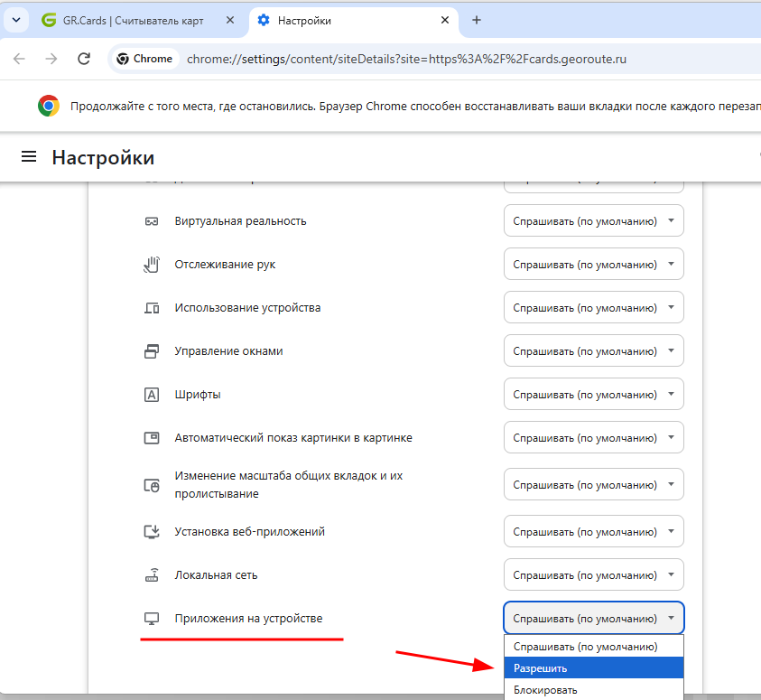The width and height of the screenshot is (761, 700).
Task: Open Локальная сеть permission dropdown
Action: pos(594,574)
